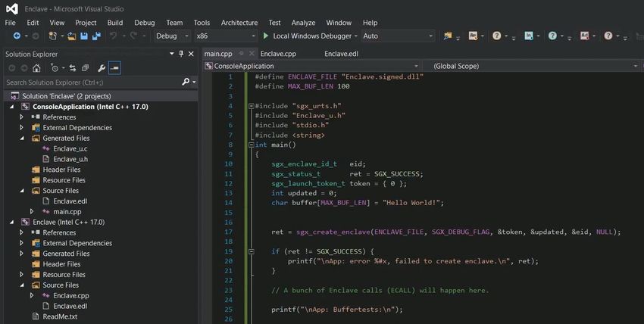Screen dimensions: 644x324
Task: Click the teal 'In' Intel toolbar icon
Action: click(529, 36)
